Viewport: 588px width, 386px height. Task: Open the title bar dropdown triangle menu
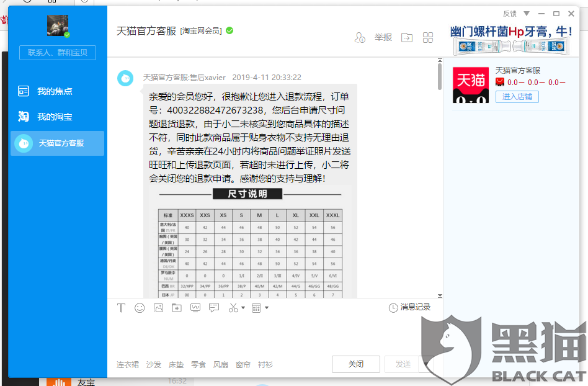click(527, 14)
